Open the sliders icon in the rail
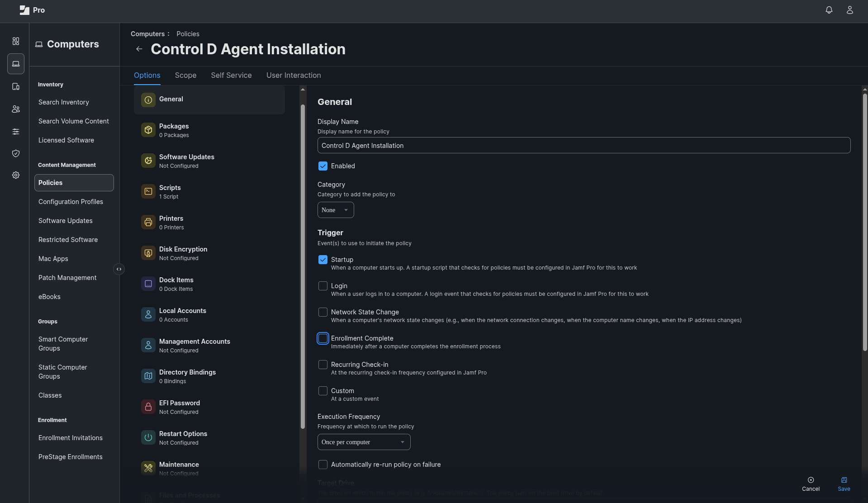 (x=16, y=132)
